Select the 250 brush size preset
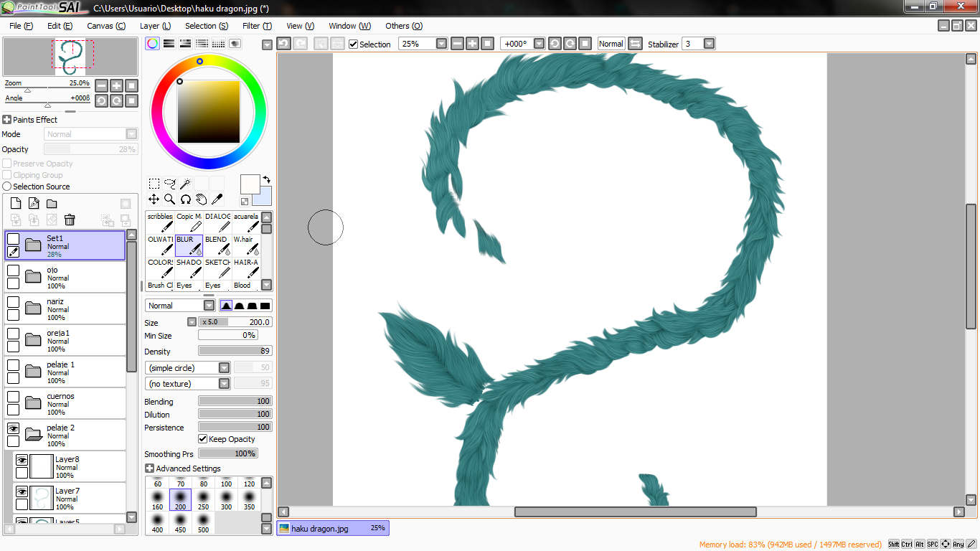This screenshot has height=551, width=980. tap(203, 500)
